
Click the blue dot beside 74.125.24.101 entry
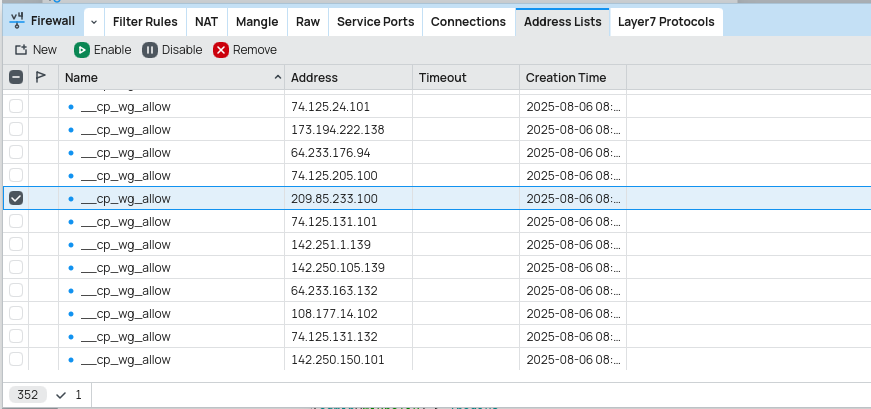(70, 106)
